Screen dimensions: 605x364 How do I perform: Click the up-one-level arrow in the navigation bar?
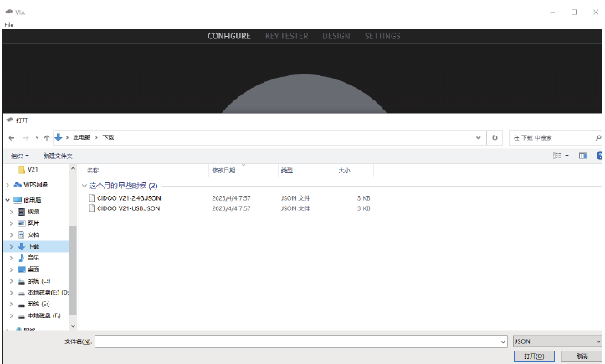tap(47, 137)
